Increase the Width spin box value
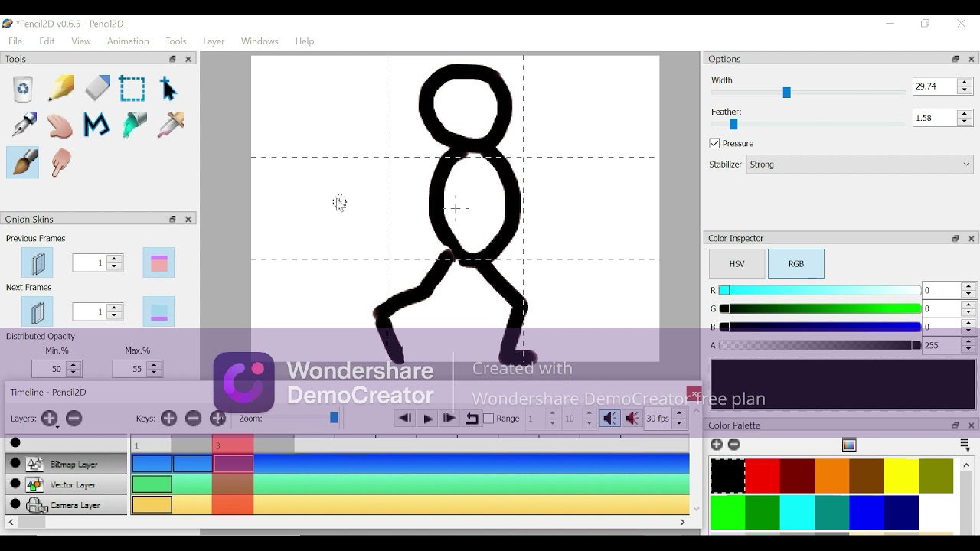 (965, 82)
